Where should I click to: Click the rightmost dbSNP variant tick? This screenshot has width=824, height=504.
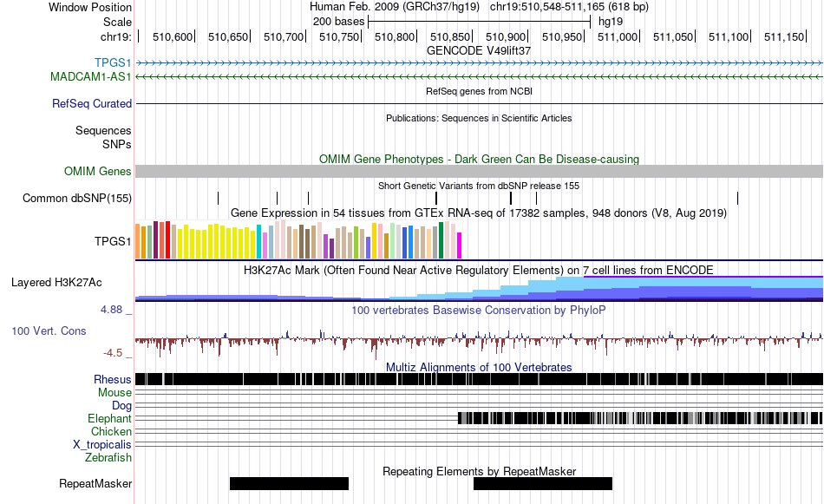pos(738,198)
